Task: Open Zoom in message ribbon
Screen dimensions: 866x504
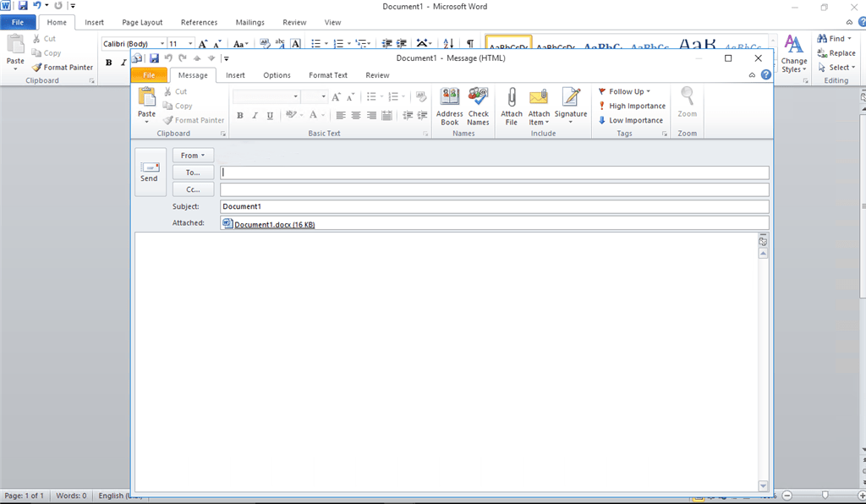Action: point(687,104)
